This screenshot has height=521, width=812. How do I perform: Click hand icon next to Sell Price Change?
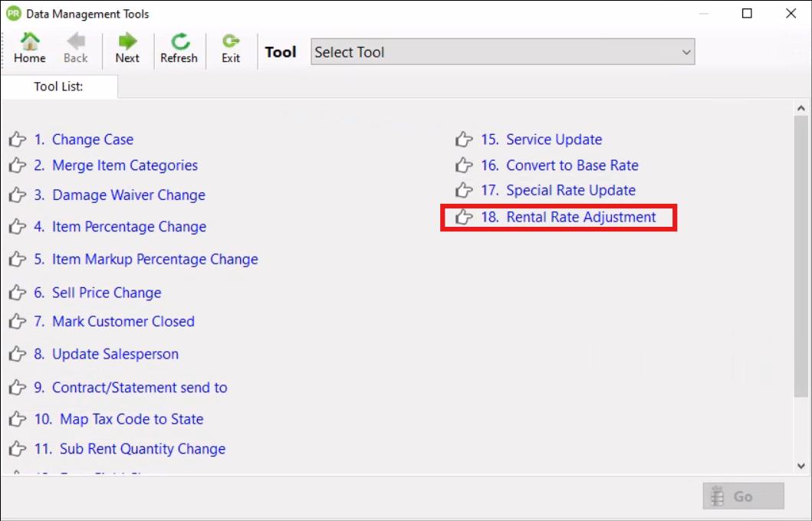18,293
